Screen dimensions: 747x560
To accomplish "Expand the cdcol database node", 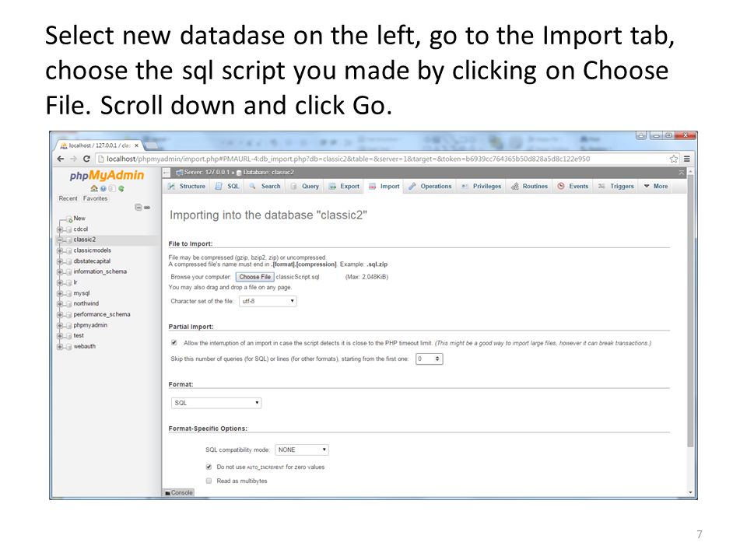I will tap(60, 229).
